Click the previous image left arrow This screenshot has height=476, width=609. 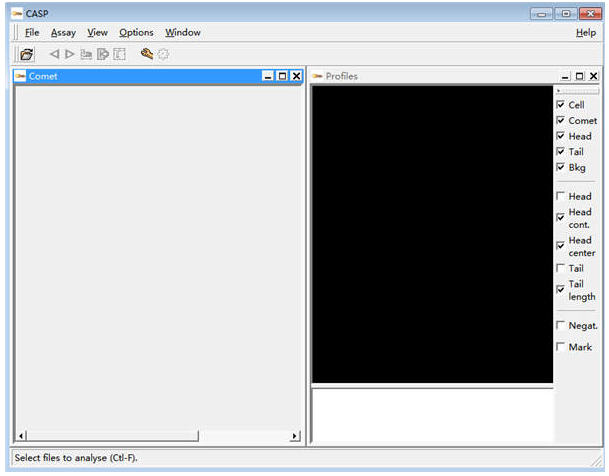point(54,54)
